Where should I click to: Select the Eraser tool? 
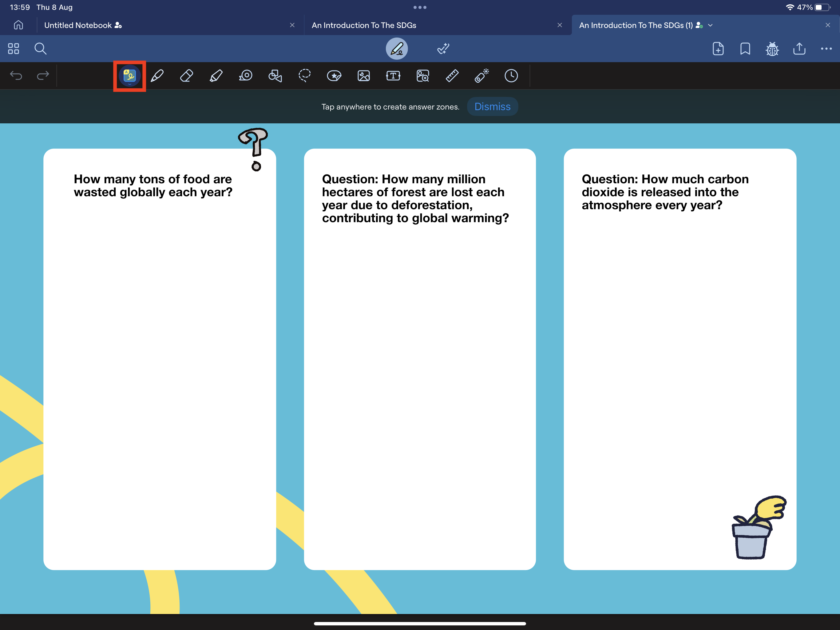point(186,76)
